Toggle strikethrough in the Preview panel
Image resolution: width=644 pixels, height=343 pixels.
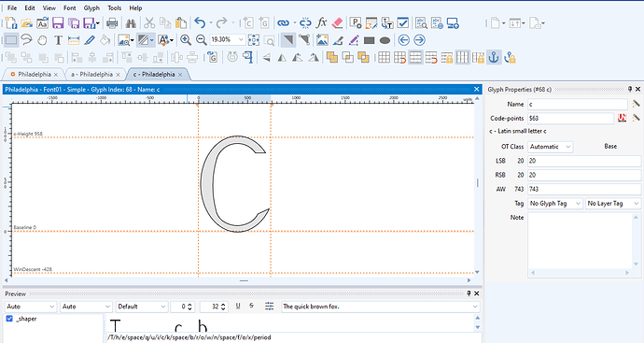click(x=252, y=306)
